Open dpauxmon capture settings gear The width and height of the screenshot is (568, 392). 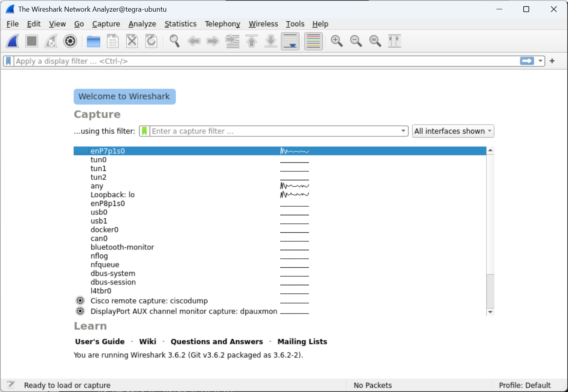[80, 311]
